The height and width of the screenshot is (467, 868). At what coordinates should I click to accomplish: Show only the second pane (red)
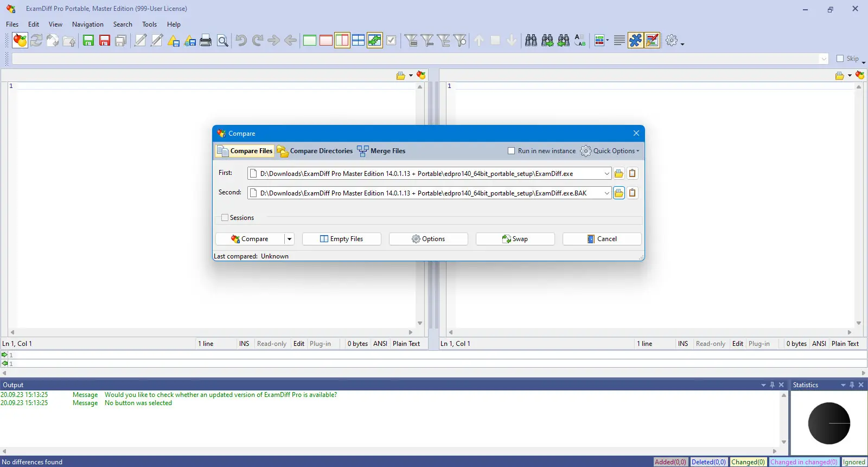click(326, 40)
